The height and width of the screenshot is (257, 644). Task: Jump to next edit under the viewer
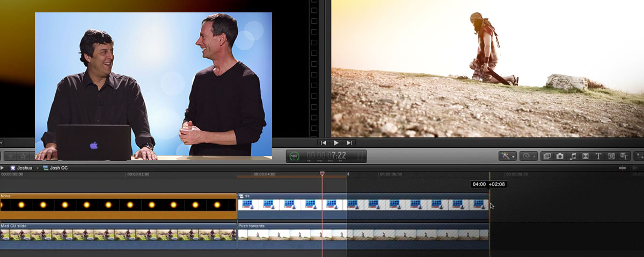click(349, 142)
